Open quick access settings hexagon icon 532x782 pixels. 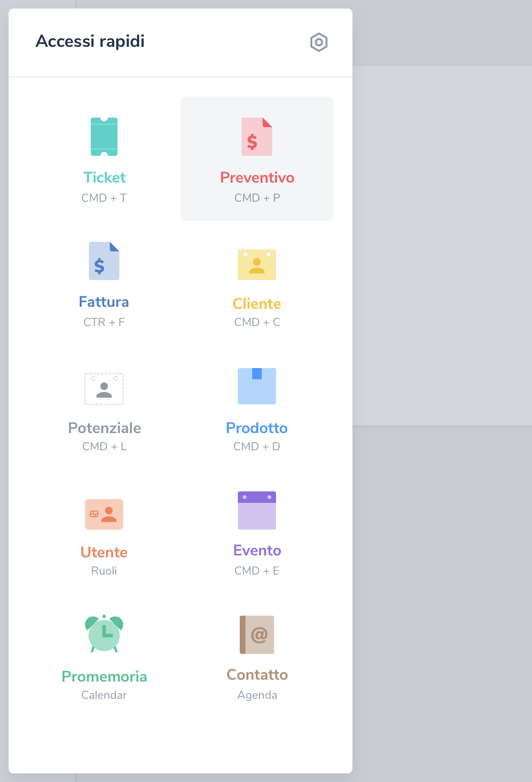(x=319, y=42)
